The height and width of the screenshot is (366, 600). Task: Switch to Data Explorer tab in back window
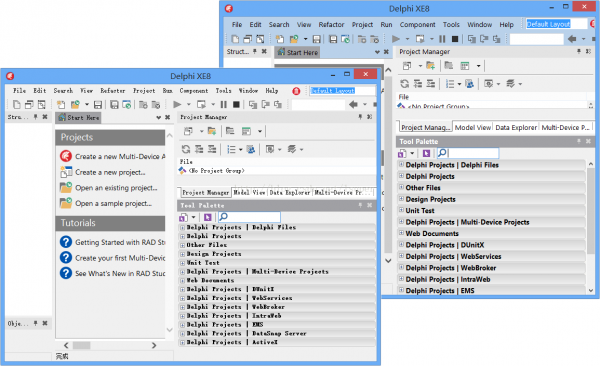(516, 127)
